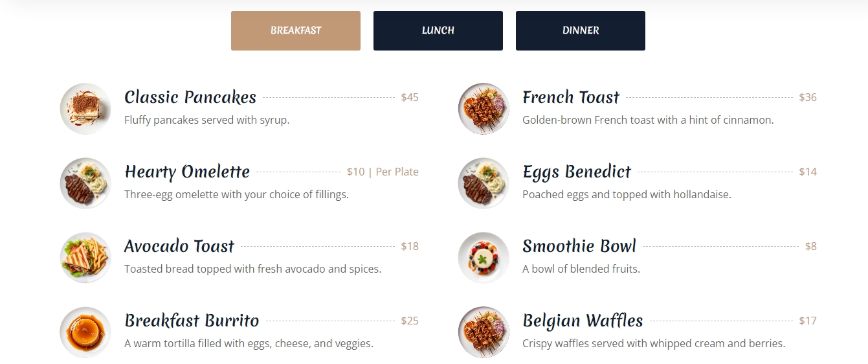Open the Lunch menu tab
This screenshot has width=868, height=364.
pos(438,30)
